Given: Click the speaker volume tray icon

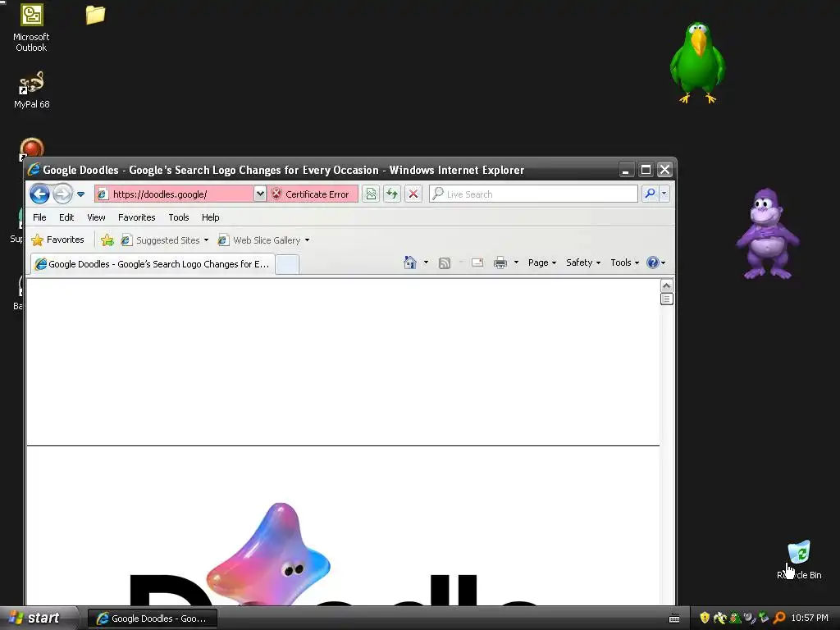Looking at the screenshot, I should click(750, 618).
